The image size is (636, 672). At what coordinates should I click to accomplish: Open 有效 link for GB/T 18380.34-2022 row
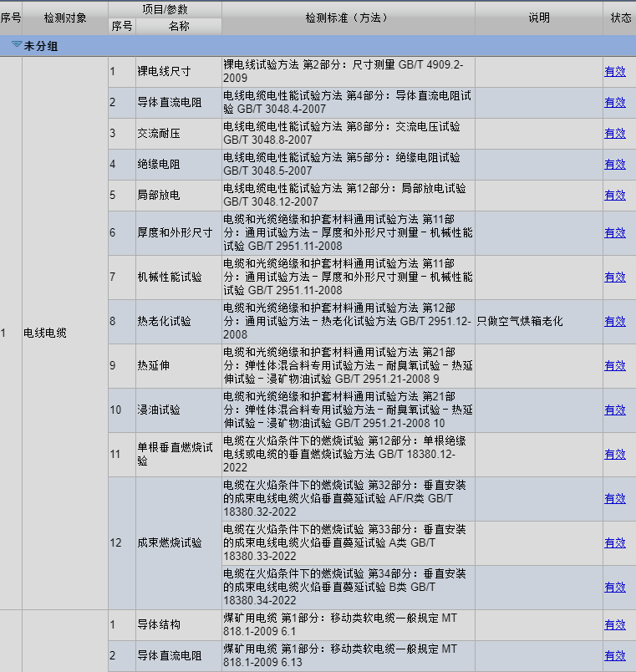(x=614, y=587)
